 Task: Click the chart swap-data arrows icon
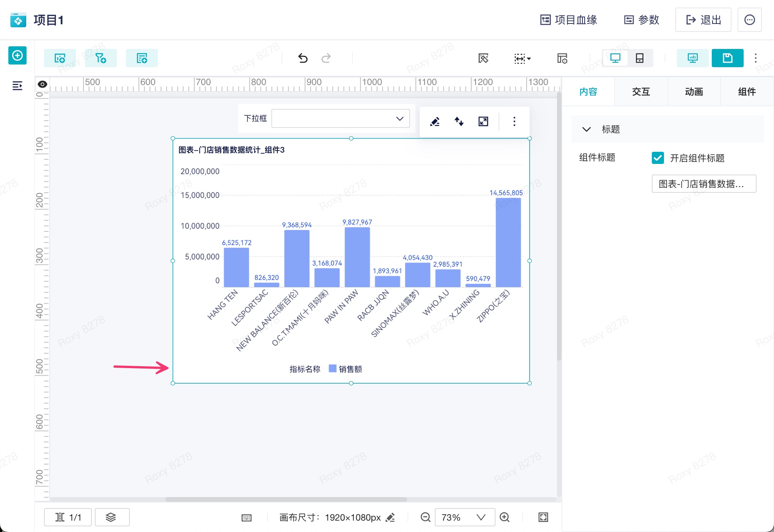coord(459,121)
